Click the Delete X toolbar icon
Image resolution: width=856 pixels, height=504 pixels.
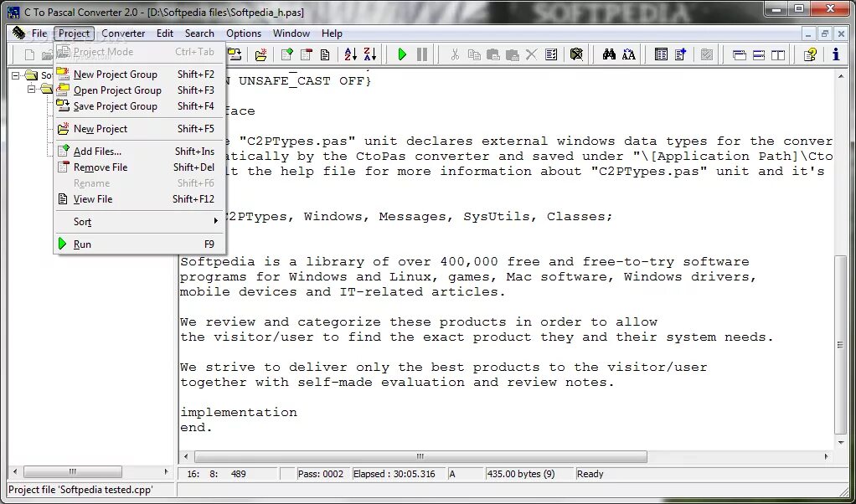point(531,54)
